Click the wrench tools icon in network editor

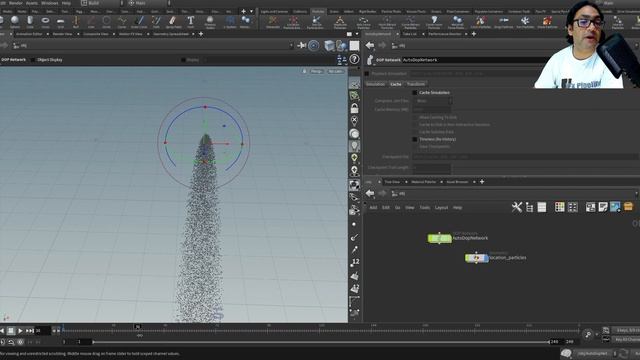(x=517, y=207)
